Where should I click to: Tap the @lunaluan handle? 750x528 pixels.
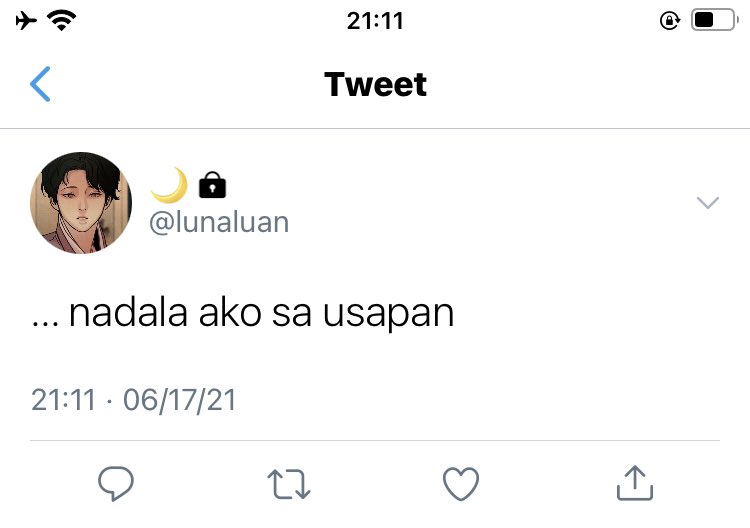click(x=219, y=222)
